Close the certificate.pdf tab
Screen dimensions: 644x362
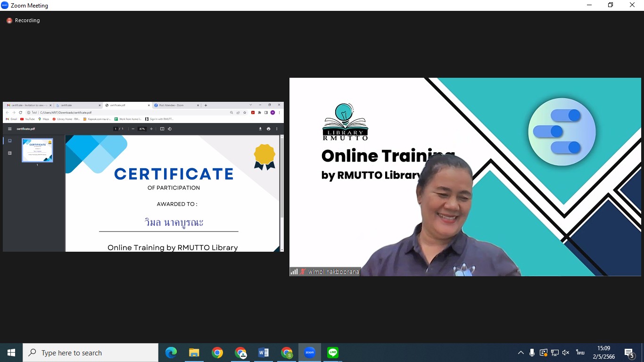pyautogui.click(x=149, y=105)
